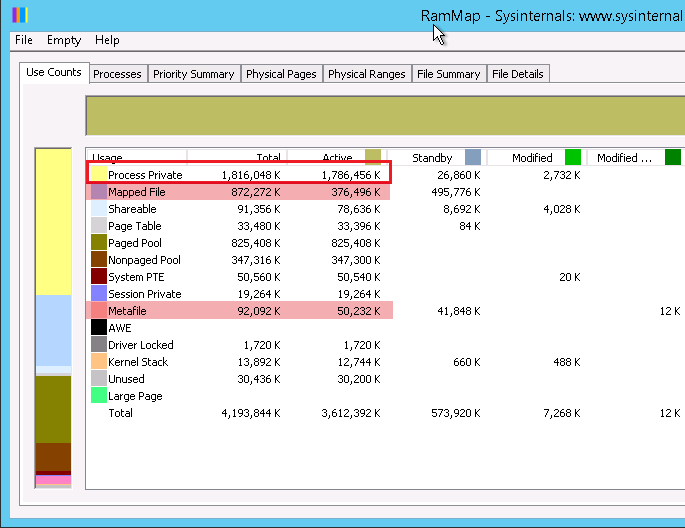Click the 495,776 K Mapped File standby value
Image resolution: width=685 pixels, height=528 pixels.
[x=456, y=192]
